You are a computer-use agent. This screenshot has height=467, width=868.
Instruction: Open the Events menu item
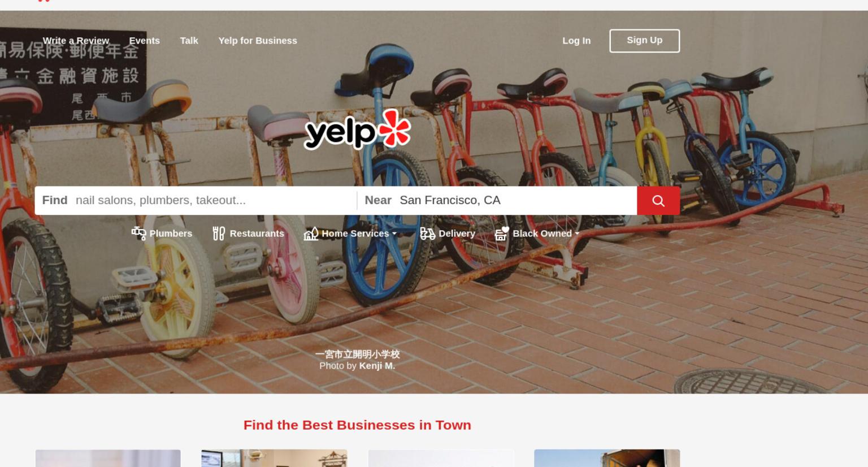coord(145,41)
